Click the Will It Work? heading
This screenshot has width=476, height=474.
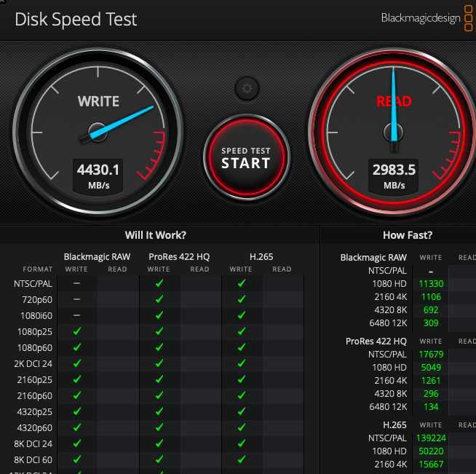click(x=156, y=235)
